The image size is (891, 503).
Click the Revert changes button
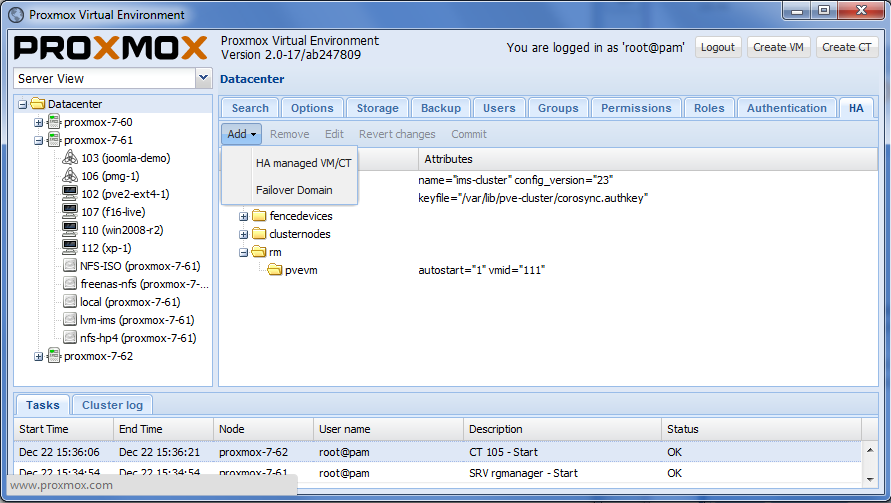(397, 134)
